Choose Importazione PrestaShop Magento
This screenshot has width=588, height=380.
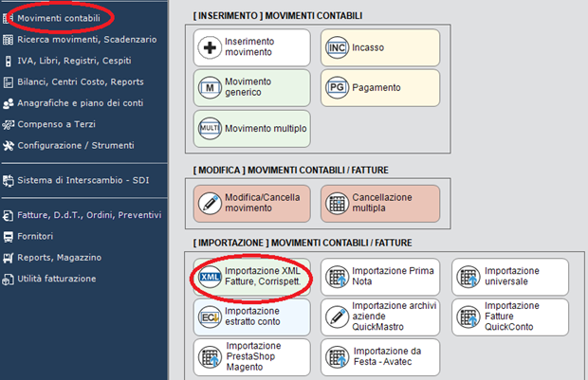pyautogui.click(x=251, y=357)
